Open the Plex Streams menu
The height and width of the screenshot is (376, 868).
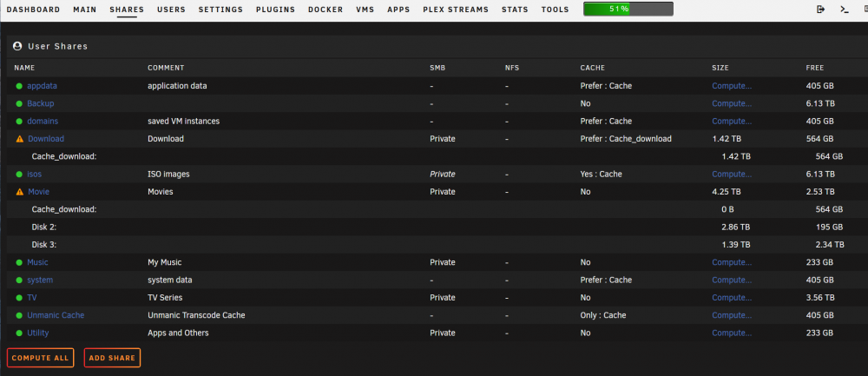point(456,10)
